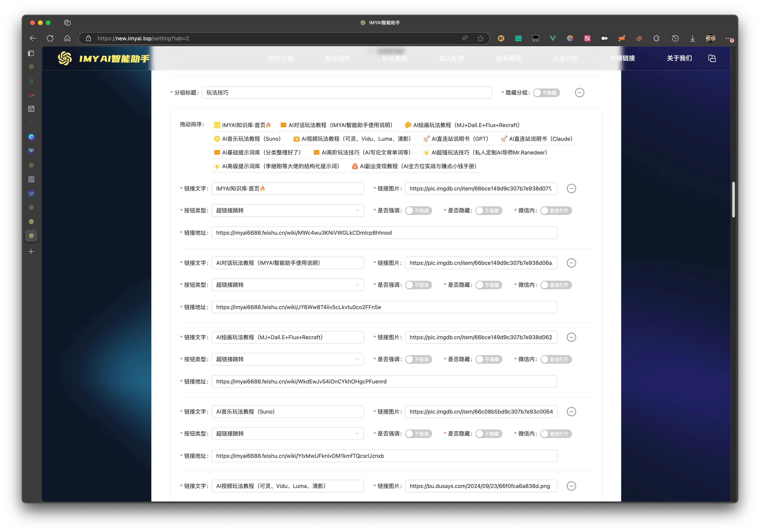
Task: Toggle 微信内 switch for IMYAI知识库·首页
Action: pos(556,211)
